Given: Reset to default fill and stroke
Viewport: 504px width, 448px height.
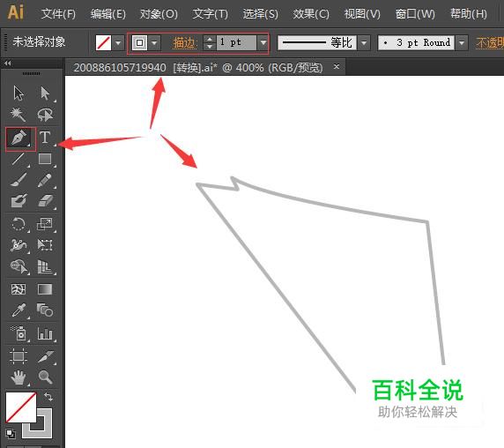Looking at the screenshot, I should click(x=11, y=433).
